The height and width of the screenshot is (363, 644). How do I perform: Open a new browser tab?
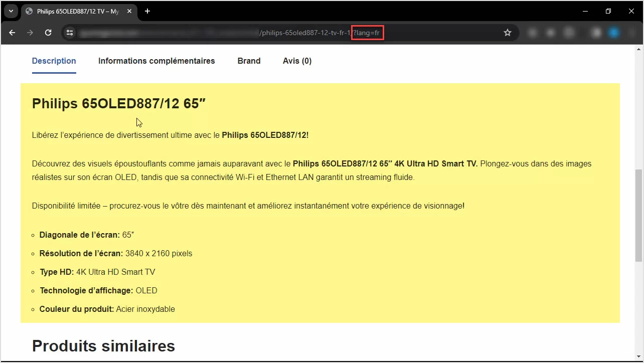[x=147, y=11]
